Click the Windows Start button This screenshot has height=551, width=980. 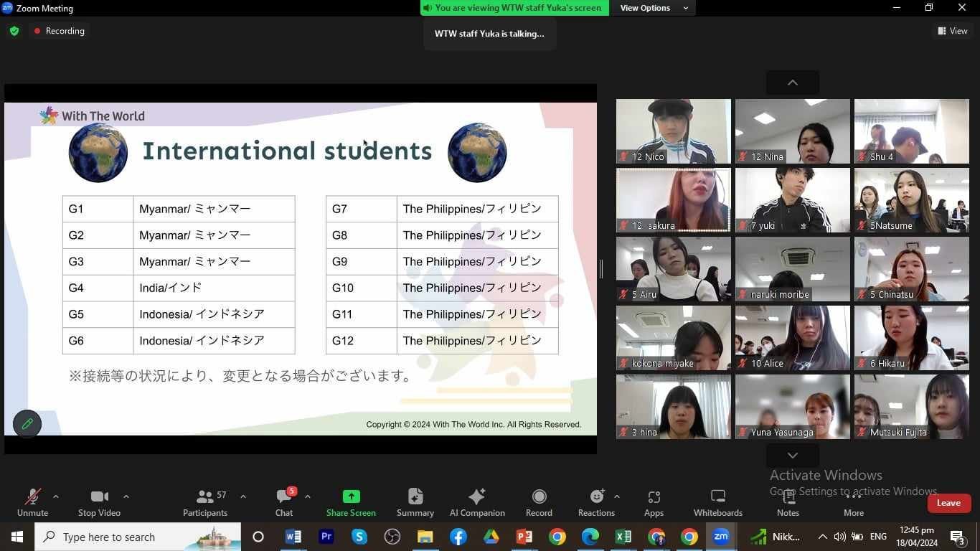pos(17,537)
